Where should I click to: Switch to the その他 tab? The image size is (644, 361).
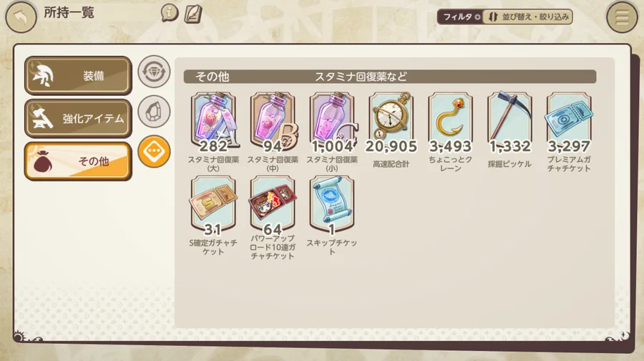[78, 161]
